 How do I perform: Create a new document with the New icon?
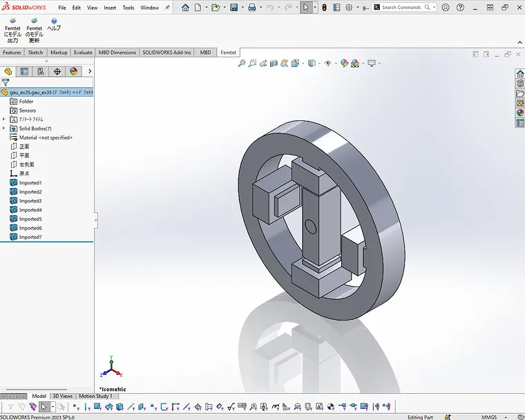point(198,8)
